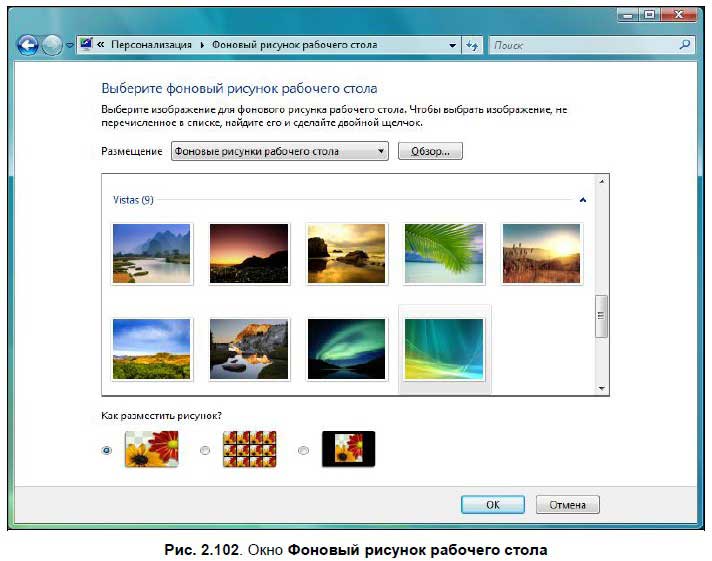Open address bar history dropdown arrow
The width and height of the screenshot is (712, 561).
pos(452,45)
